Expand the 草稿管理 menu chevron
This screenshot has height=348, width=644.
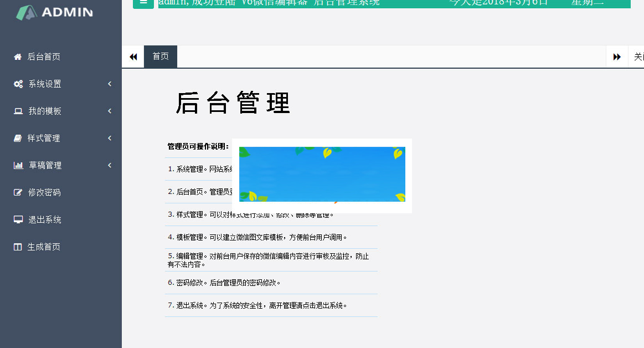[109, 165]
